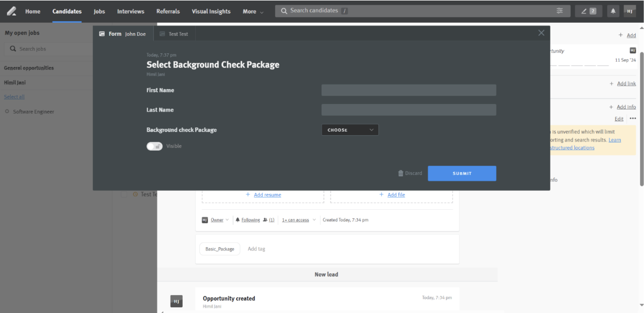644x313 pixels.
Task: Open the Background check Package dropdown
Action: 350,130
